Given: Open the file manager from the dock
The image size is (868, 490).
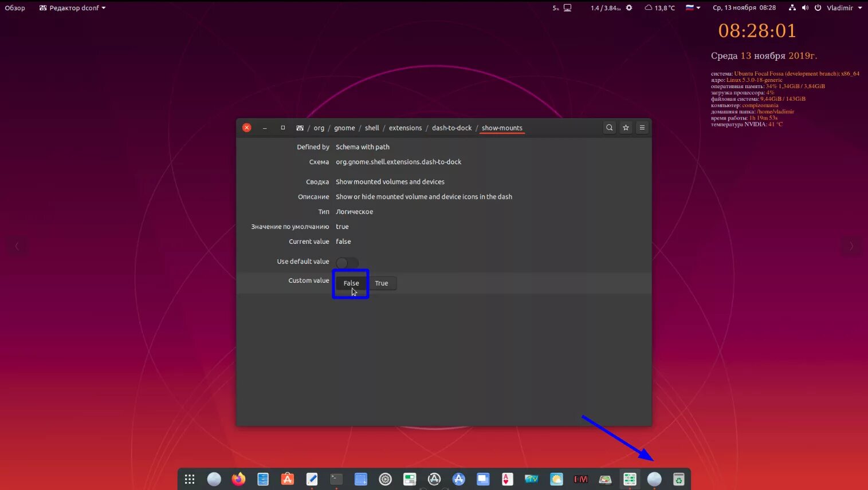Looking at the screenshot, I should tap(263, 479).
